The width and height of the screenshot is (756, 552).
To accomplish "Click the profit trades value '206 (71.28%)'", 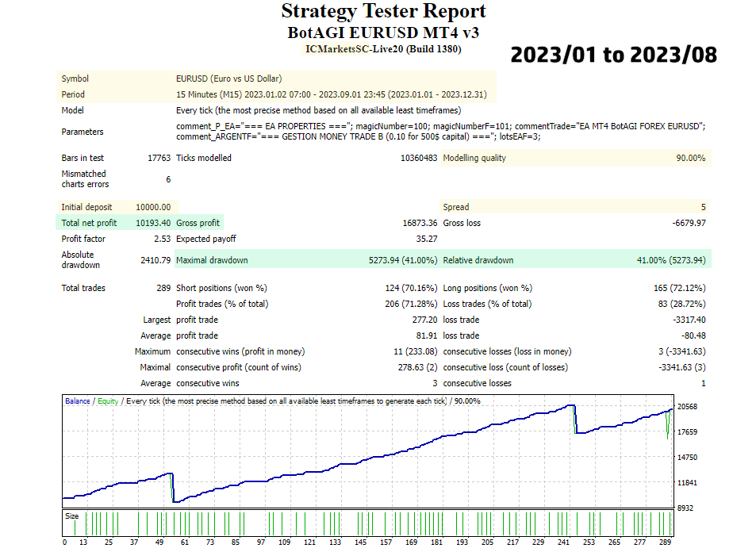I will (x=411, y=304).
